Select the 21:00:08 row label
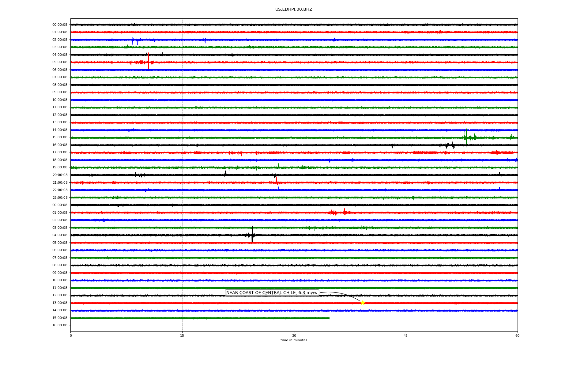Screen dimensions: 588x368 [x=60, y=183]
